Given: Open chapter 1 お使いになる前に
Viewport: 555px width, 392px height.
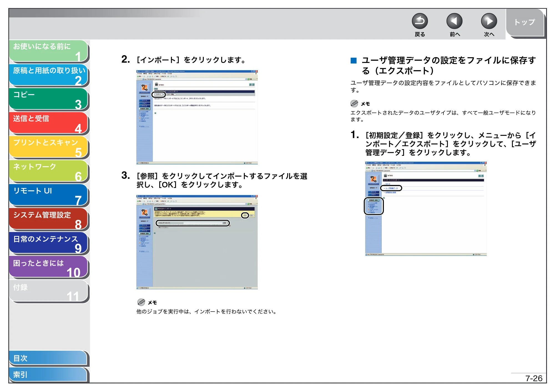Looking at the screenshot, I should click(x=49, y=51).
